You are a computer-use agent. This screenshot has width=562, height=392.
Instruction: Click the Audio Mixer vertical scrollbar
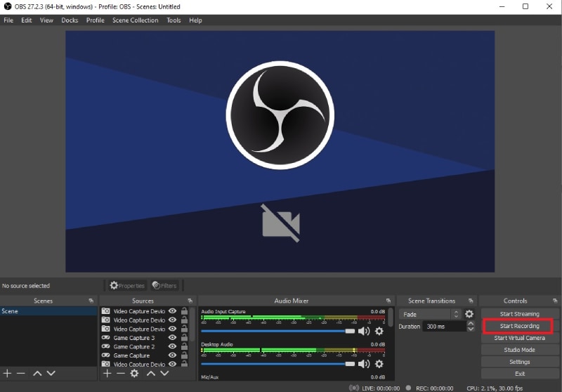click(391, 317)
